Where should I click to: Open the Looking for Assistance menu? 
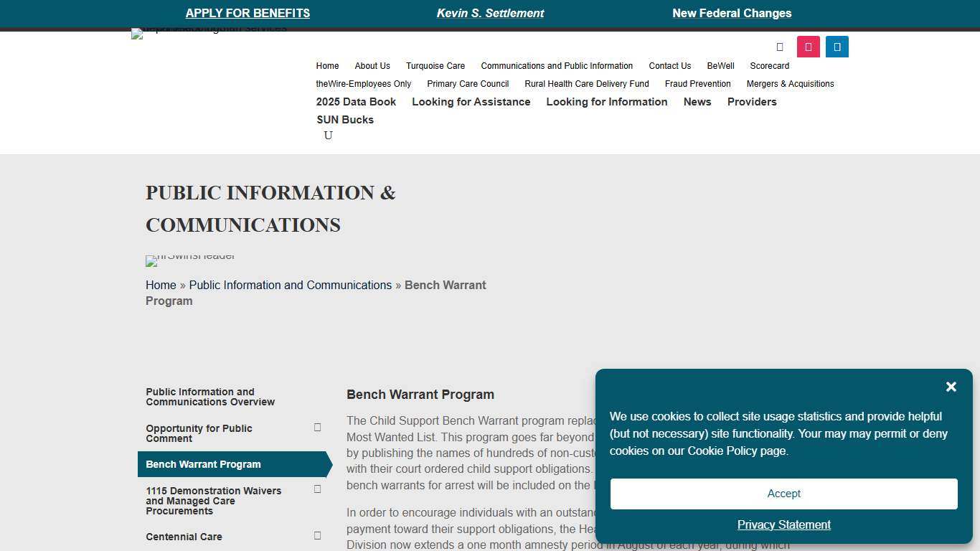[471, 102]
